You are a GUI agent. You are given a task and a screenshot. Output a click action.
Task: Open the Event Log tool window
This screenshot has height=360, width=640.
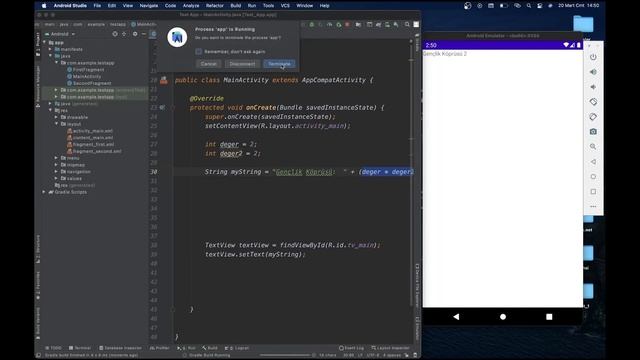[x=351, y=348]
